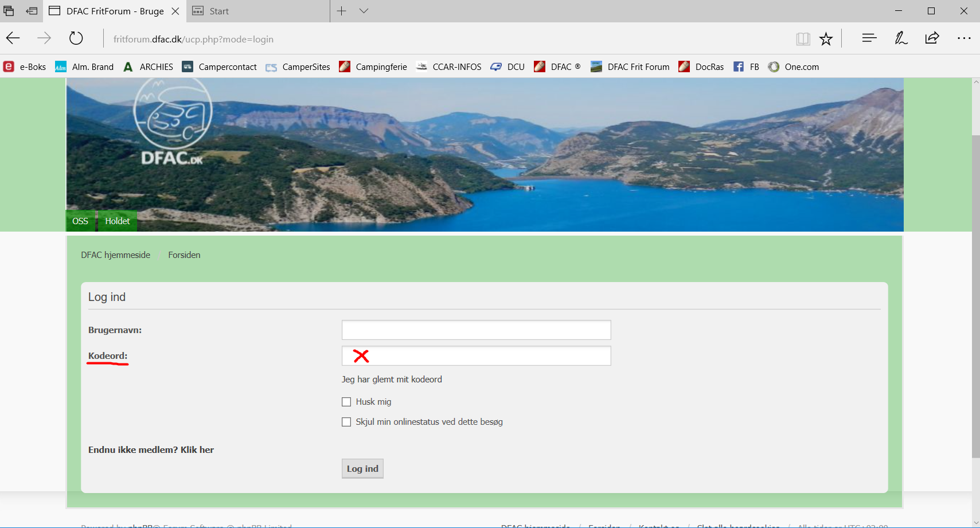Open Campingferie favorite
The width and height of the screenshot is (980, 528).
click(373, 67)
